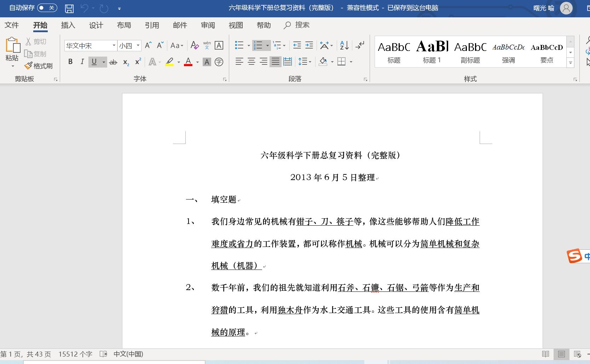Toggle the AutoSave (自动保存) switch
590x364 pixels.
(47, 8)
